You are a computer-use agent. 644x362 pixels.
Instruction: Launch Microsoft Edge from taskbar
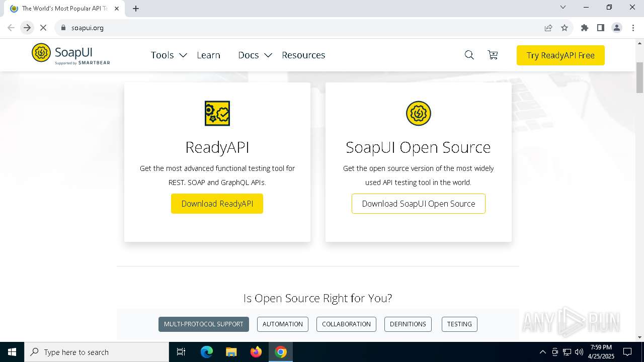207,352
